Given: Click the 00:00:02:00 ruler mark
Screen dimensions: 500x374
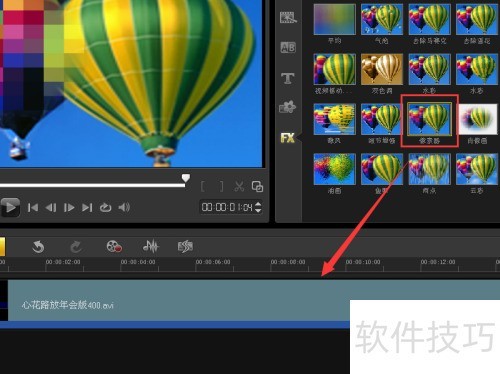Looking at the screenshot, I should click(63, 262).
